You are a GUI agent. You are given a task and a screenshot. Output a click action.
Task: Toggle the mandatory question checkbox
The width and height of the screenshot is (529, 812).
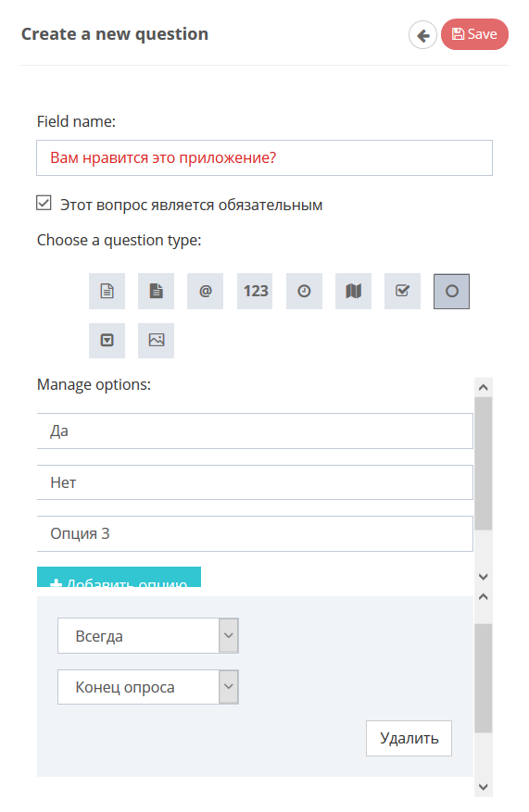pyautogui.click(x=44, y=203)
